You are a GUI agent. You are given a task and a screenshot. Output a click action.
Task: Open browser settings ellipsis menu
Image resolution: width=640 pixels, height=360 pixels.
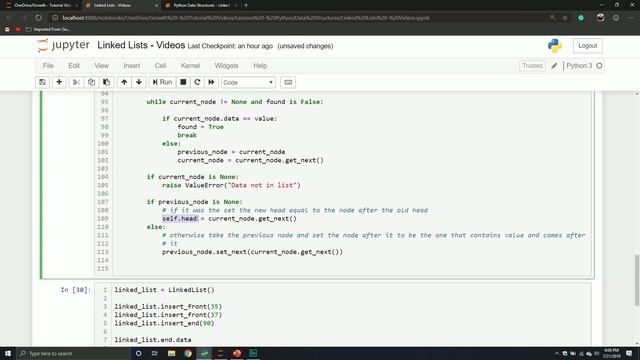click(x=631, y=18)
